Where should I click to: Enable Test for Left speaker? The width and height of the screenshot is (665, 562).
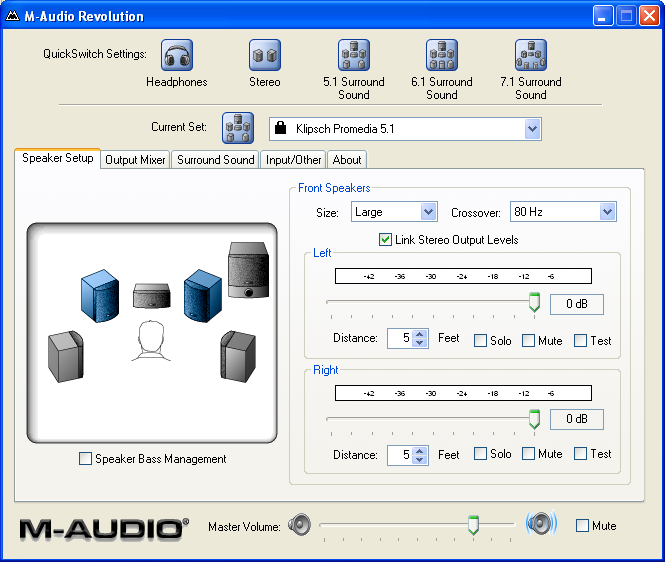pyautogui.click(x=580, y=341)
